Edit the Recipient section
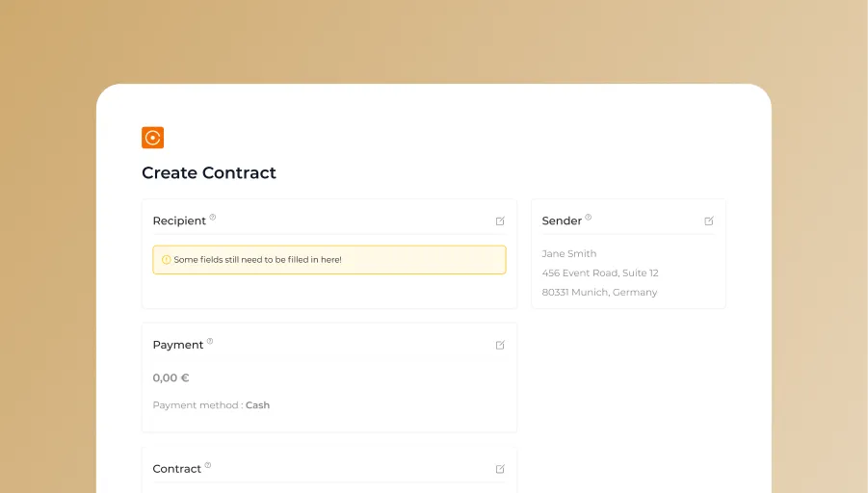This screenshot has height=493, width=868. click(500, 221)
